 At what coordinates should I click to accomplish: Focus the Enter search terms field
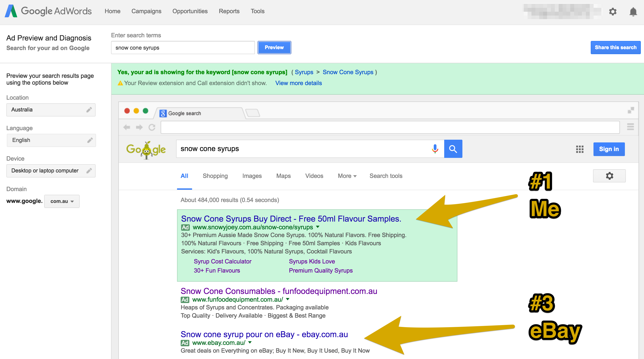(183, 48)
